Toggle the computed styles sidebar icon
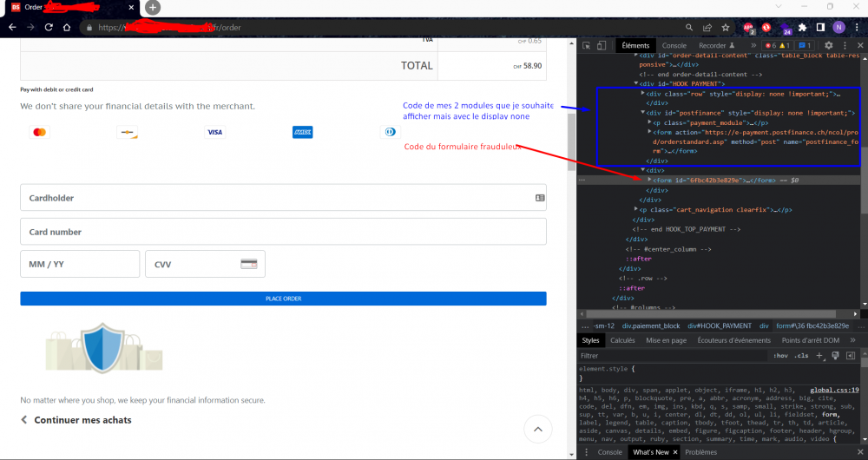Image resolution: width=868 pixels, height=460 pixels. pos(851,355)
